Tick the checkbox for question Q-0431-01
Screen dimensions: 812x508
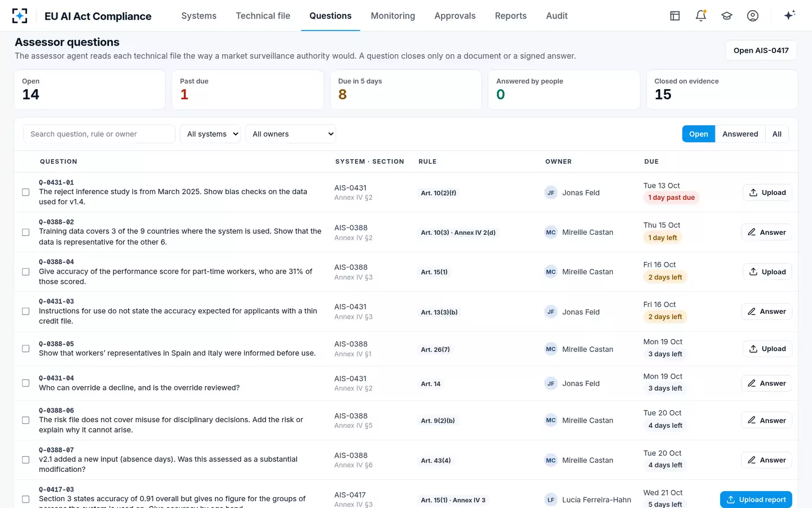click(x=26, y=192)
